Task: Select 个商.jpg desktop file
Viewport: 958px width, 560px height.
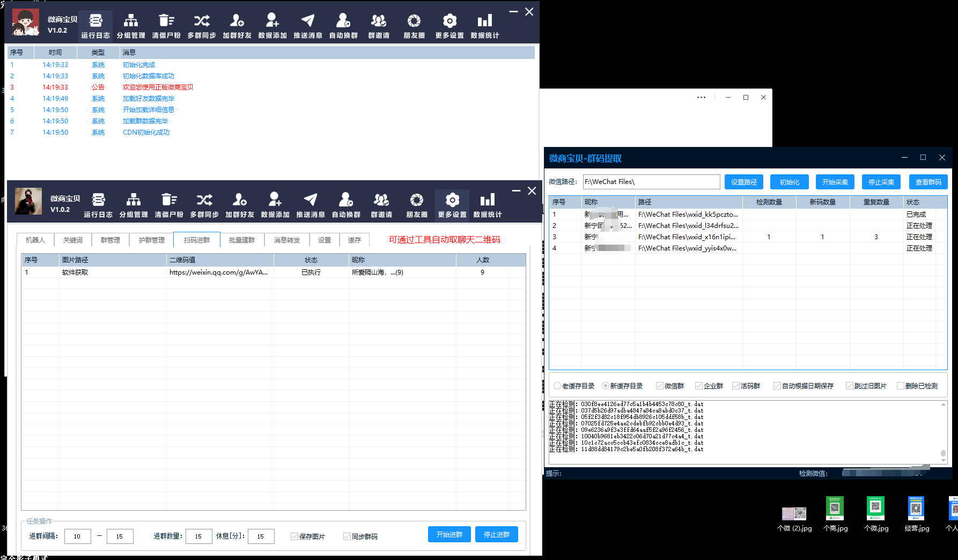Action: [x=835, y=514]
